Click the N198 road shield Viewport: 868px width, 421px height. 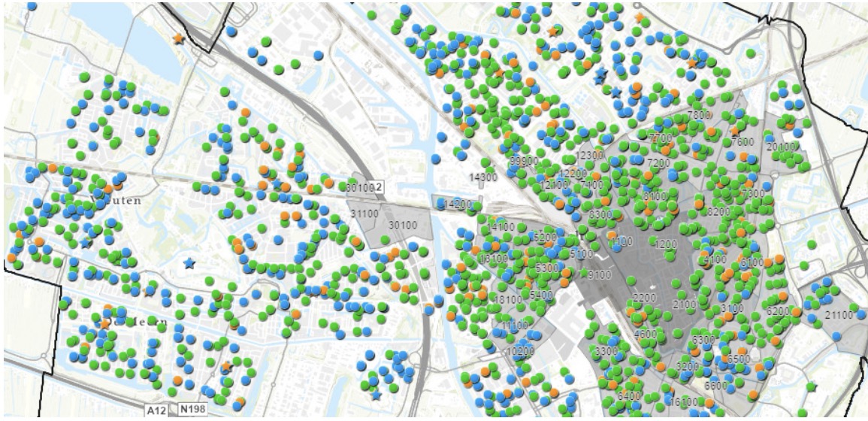(192, 410)
